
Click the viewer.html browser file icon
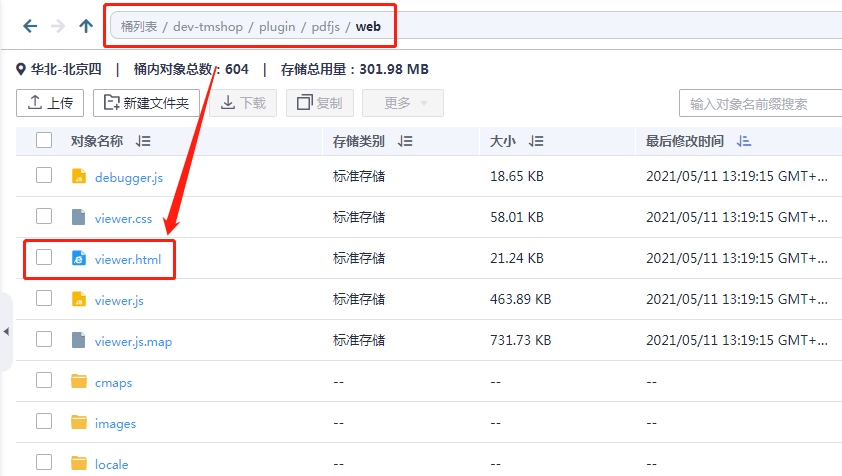pos(79,258)
